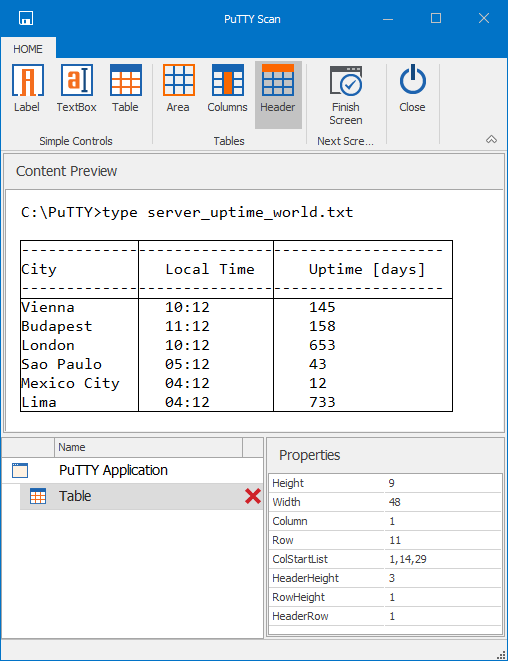Select the Label control tool

27,89
